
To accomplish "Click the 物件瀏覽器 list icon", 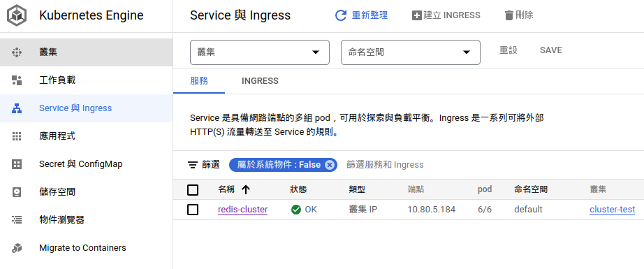I will click(17, 220).
